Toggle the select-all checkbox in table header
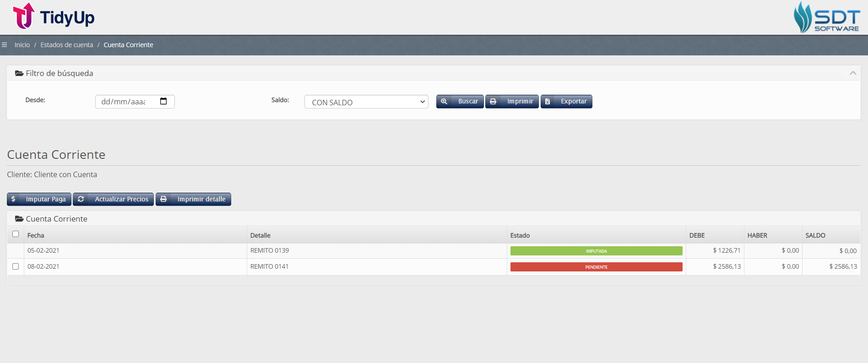Screen dimensions: 868x363 point(16,234)
